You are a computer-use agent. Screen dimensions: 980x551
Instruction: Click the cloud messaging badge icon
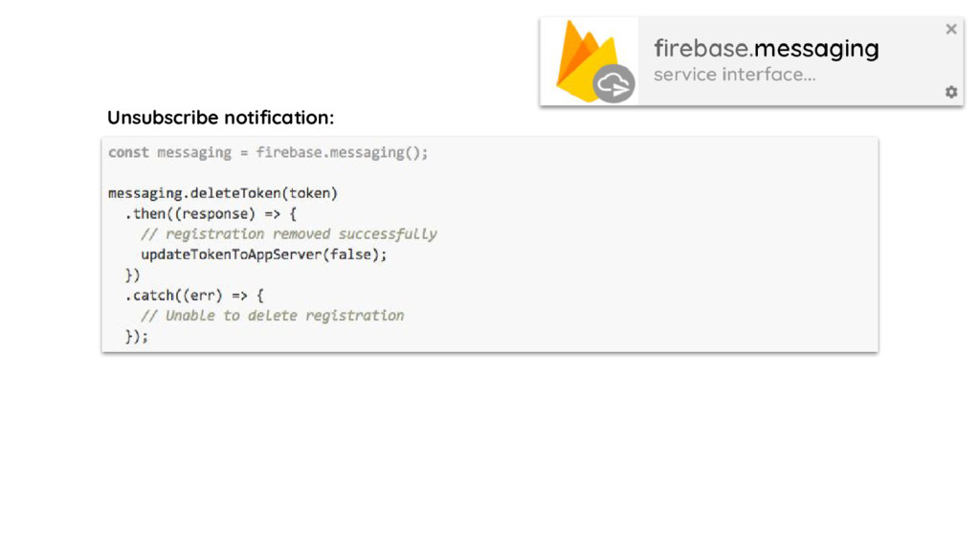point(612,84)
